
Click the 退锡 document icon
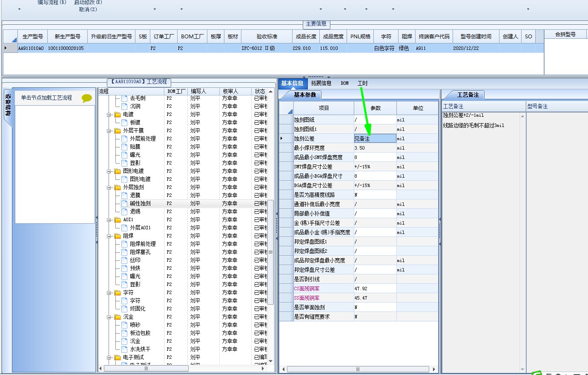(124, 212)
